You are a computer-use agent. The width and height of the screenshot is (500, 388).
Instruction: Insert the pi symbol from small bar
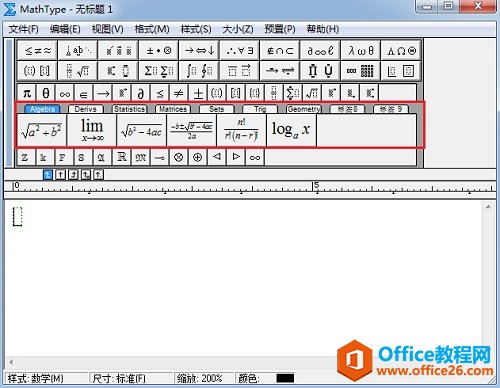[27, 93]
